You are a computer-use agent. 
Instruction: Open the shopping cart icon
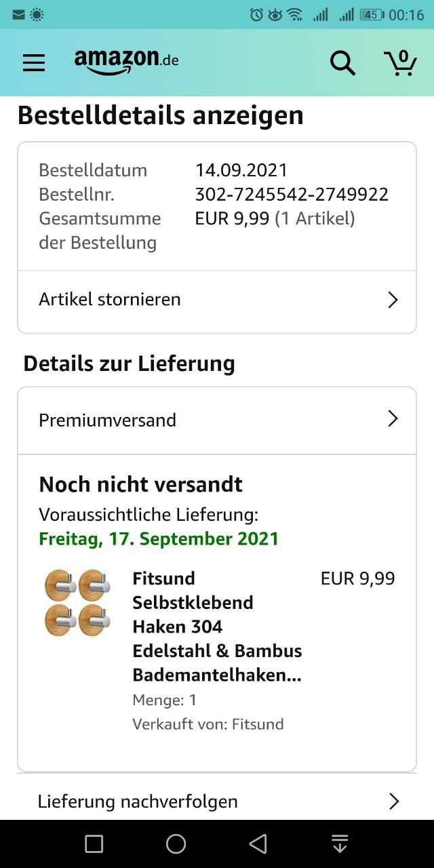tap(400, 62)
